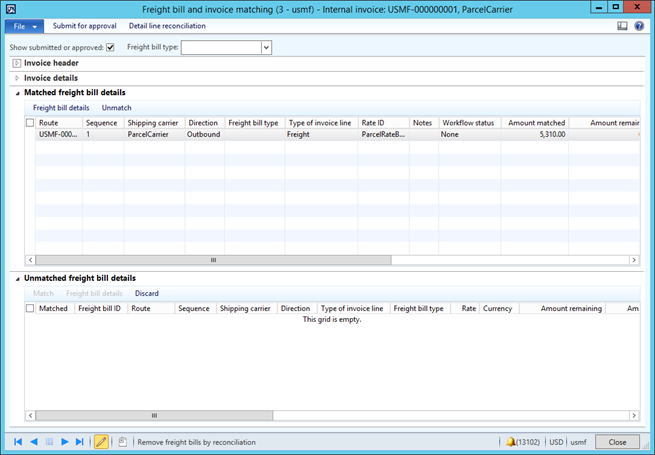This screenshot has width=655, height=455.
Task: Jump to the last record
Action: pos(80,441)
